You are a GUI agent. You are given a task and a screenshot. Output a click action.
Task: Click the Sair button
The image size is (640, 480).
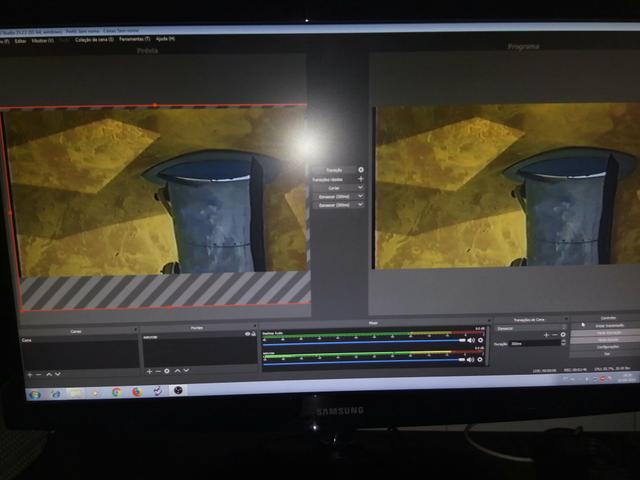click(x=608, y=354)
